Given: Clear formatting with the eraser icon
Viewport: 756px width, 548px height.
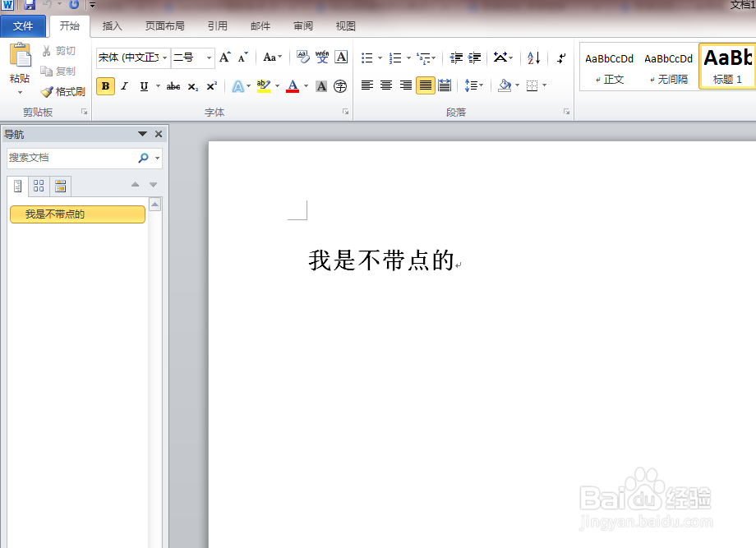Looking at the screenshot, I should tap(305, 58).
